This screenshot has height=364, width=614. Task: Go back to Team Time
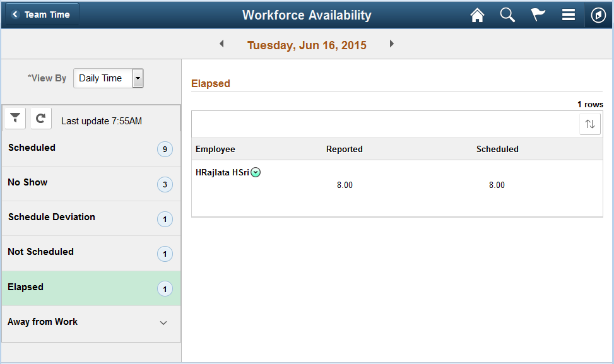click(x=42, y=15)
